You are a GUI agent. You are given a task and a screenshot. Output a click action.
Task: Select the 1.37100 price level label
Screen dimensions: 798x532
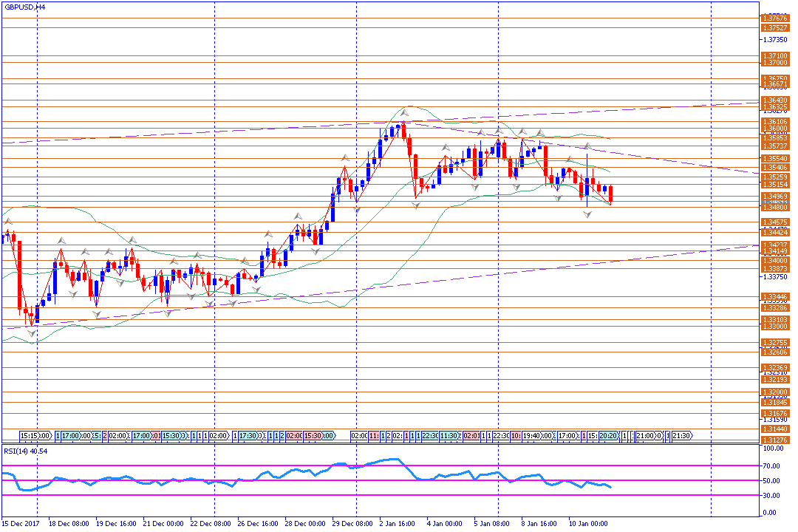click(x=774, y=56)
